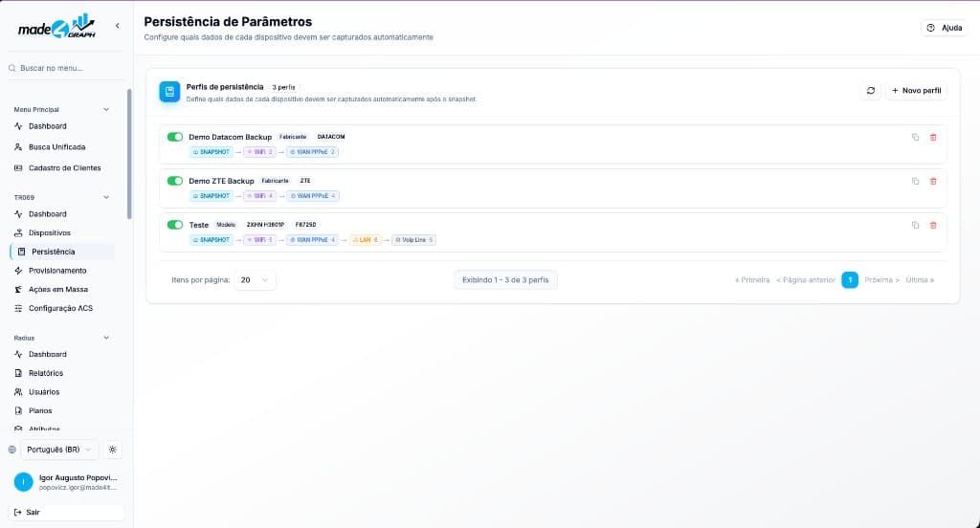
Task: Click the Planos file icon
Action: (18, 410)
